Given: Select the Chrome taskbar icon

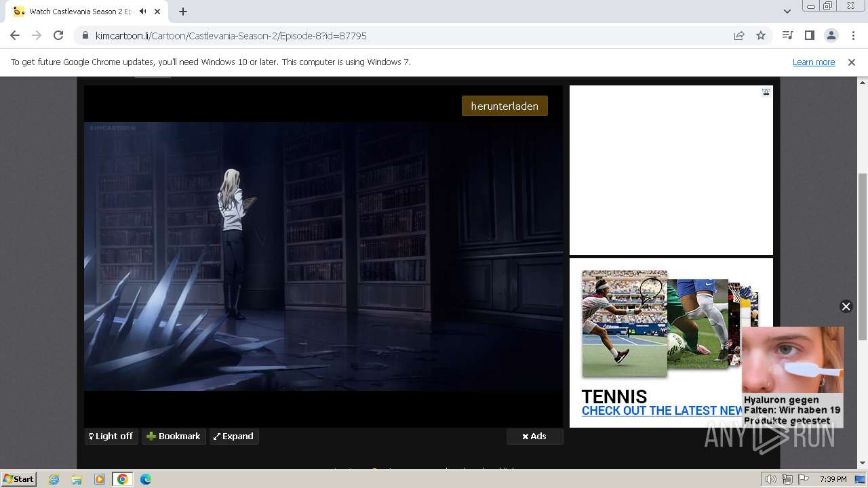Looking at the screenshot, I should (123, 479).
